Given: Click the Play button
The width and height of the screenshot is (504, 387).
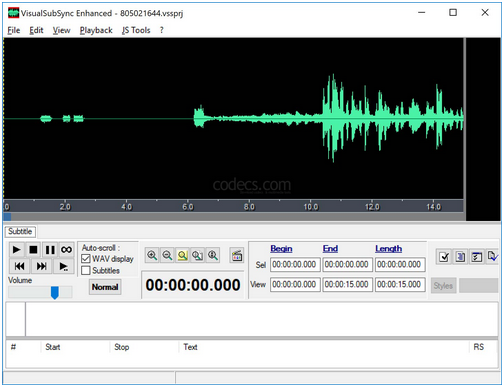Looking at the screenshot, I should tap(16, 249).
